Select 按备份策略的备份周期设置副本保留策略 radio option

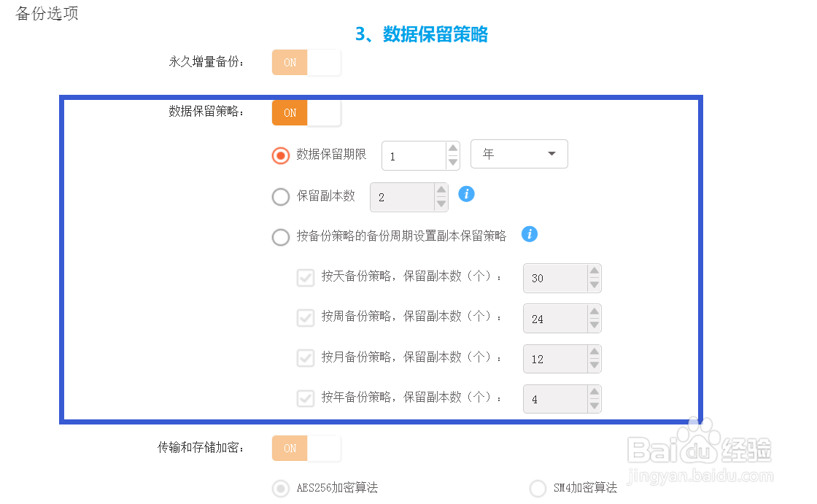pos(281,237)
